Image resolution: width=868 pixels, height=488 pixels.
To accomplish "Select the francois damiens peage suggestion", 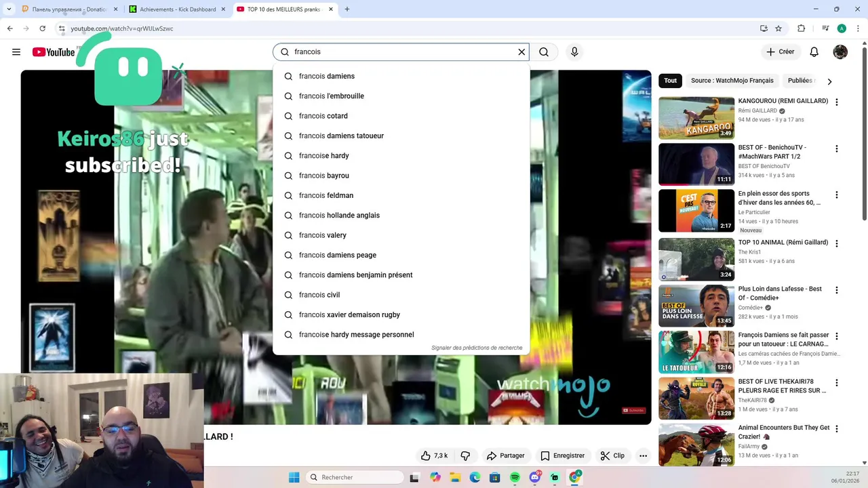I will click(x=401, y=255).
